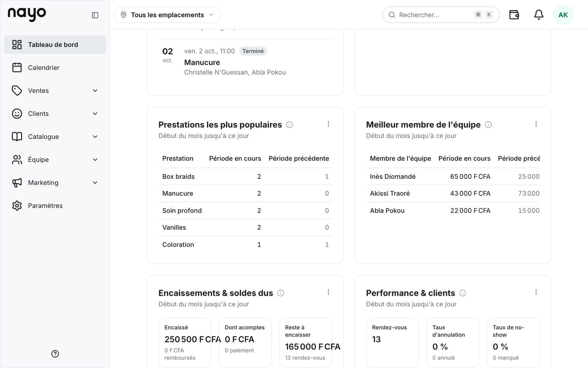
Task: Open notifications bell
Action: (539, 15)
